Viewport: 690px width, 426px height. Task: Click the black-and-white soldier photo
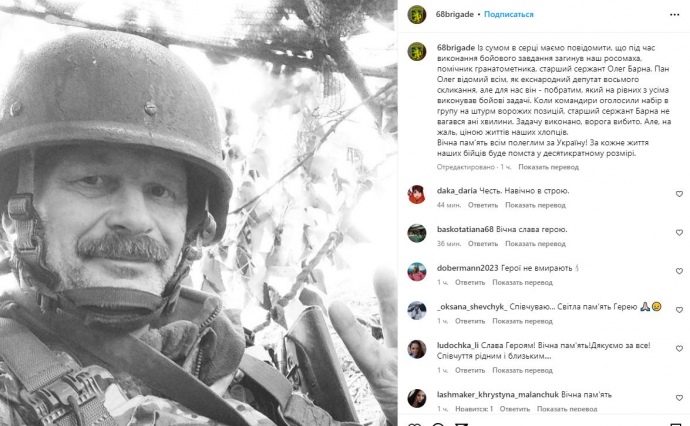pyautogui.click(x=198, y=213)
